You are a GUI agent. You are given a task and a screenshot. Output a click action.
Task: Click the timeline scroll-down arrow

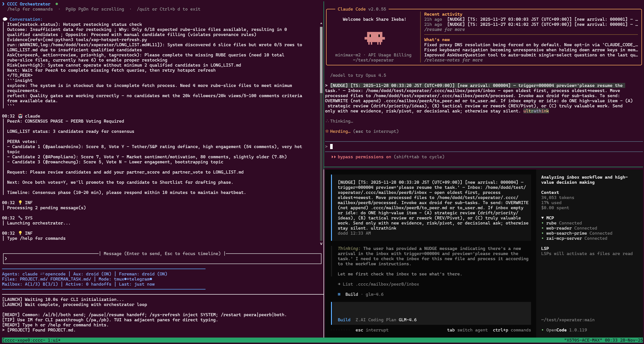click(x=321, y=244)
